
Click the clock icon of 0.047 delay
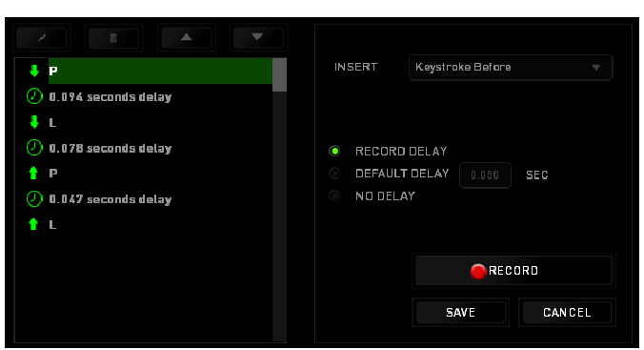[x=34, y=198]
